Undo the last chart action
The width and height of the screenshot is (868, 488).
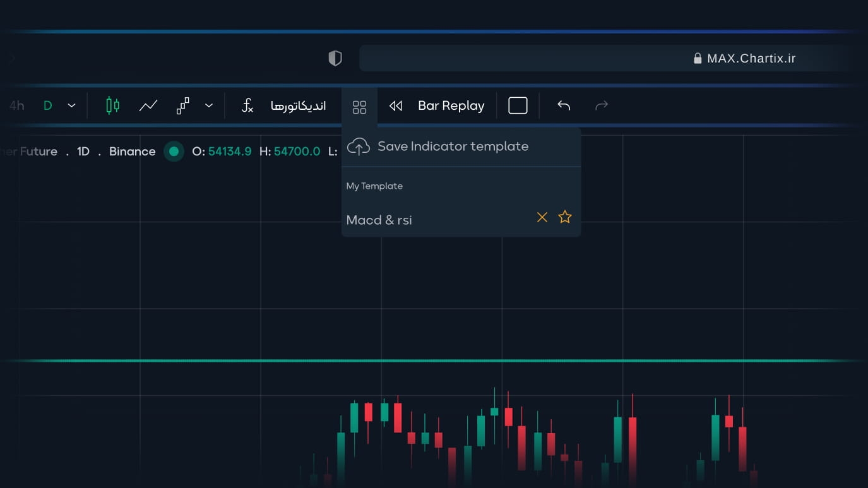click(x=564, y=105)
